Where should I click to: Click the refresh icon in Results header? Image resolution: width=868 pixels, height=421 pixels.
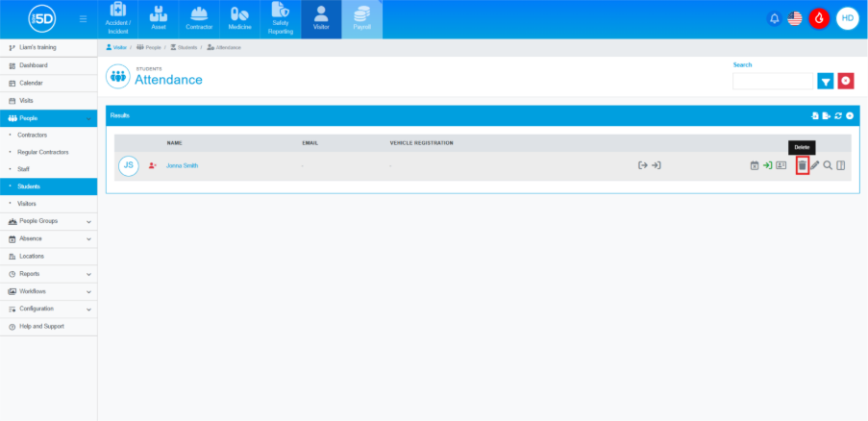tap(838, 115)
